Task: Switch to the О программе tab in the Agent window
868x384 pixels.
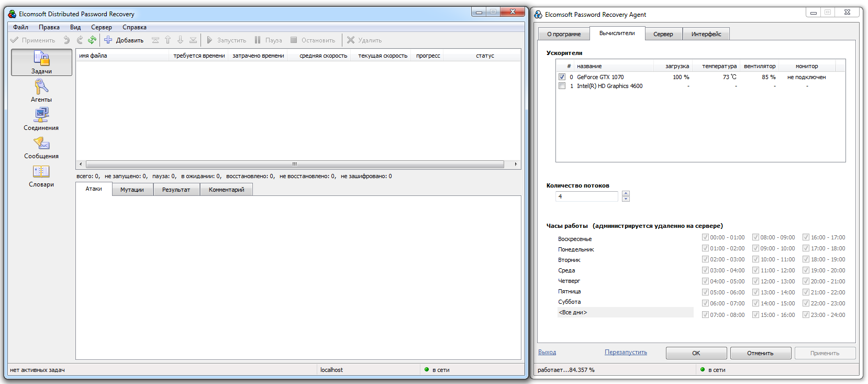Action: pos(564,34)
